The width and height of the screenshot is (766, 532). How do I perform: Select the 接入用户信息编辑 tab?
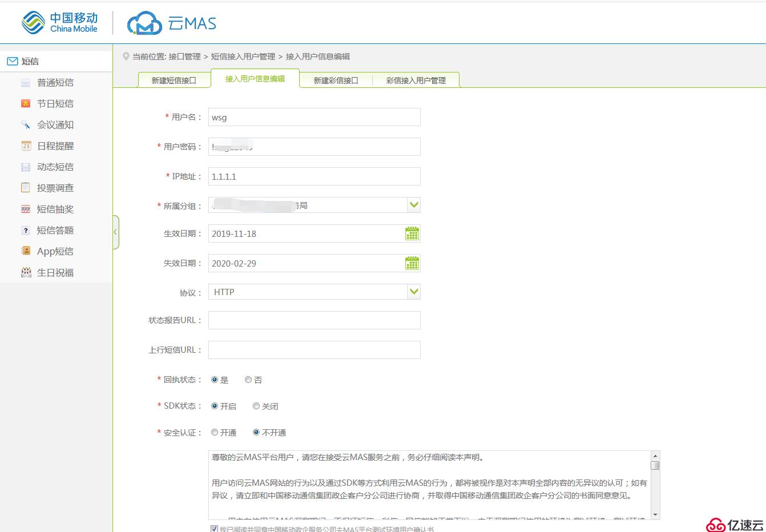[255, 79]
